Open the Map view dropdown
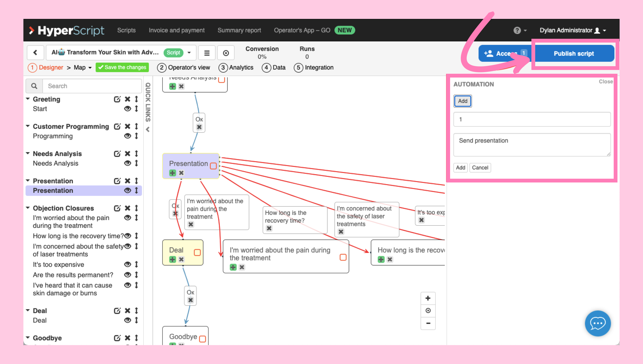The height and width of the screenshot is (364, 643). pos(83,68)
